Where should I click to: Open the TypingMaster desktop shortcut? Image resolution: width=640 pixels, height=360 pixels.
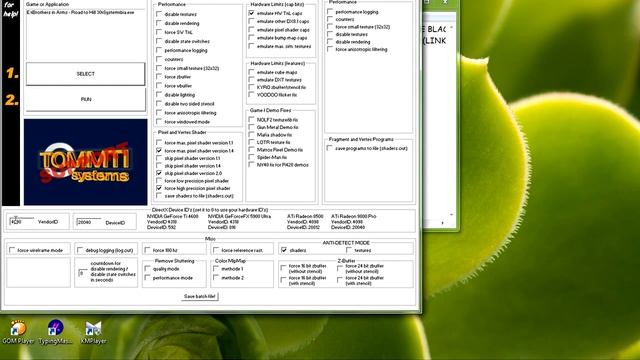pos(55,331)
